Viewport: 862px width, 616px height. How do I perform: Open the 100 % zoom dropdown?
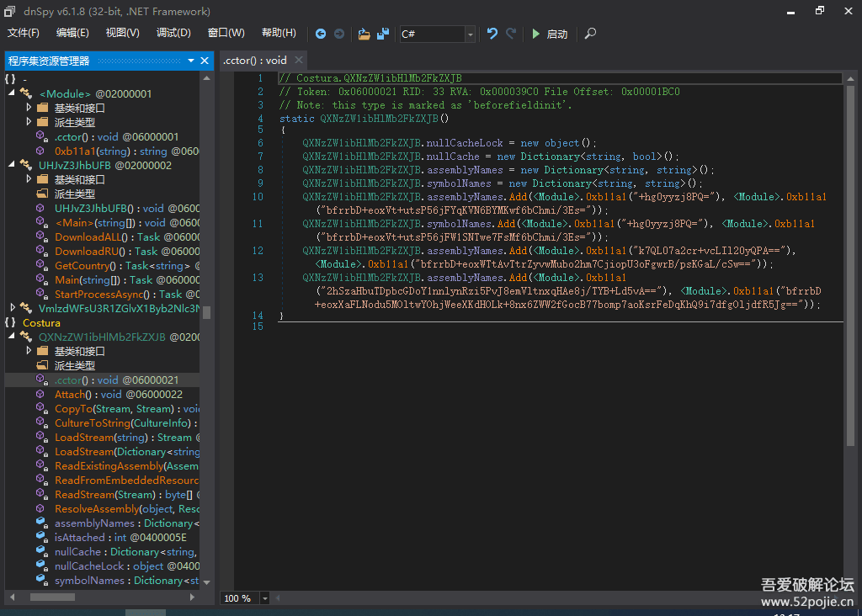click(x=265, y=598)
